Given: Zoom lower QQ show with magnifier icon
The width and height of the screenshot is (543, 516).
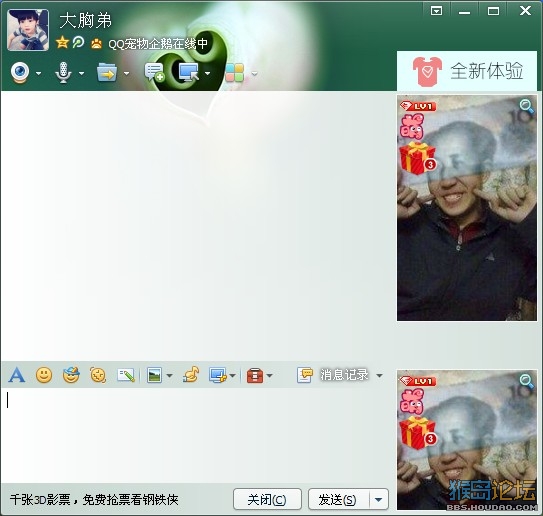Looking at the screenshot, I should [527, 381].
